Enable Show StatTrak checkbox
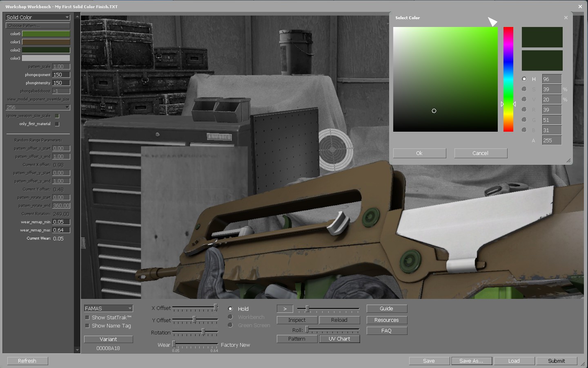 point(87,317)
